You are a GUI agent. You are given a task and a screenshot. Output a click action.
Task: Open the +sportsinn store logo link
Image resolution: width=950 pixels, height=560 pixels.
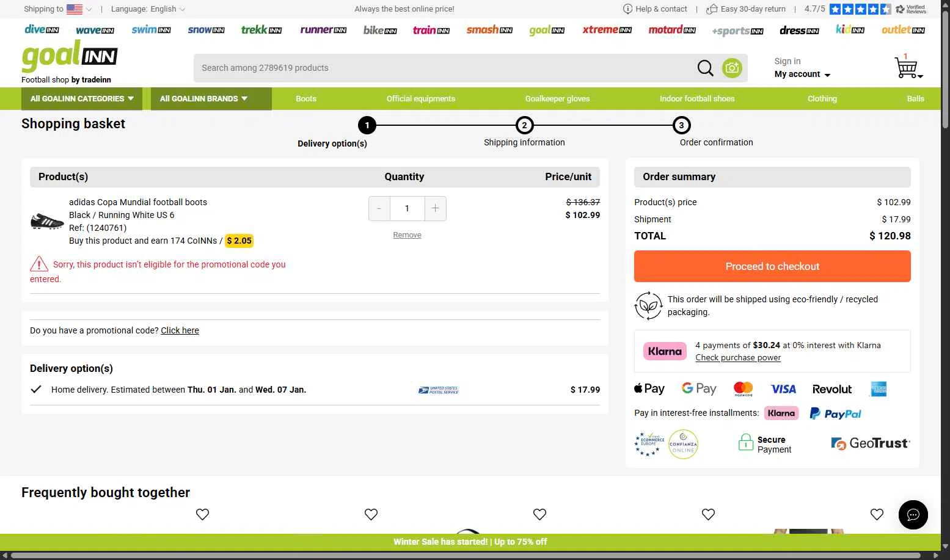coord(737,31)
